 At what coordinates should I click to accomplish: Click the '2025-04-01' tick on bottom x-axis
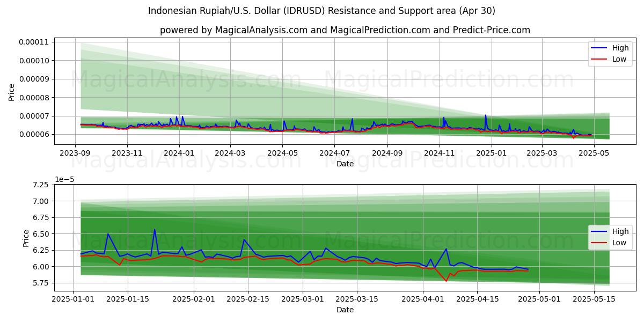[423, 299]
